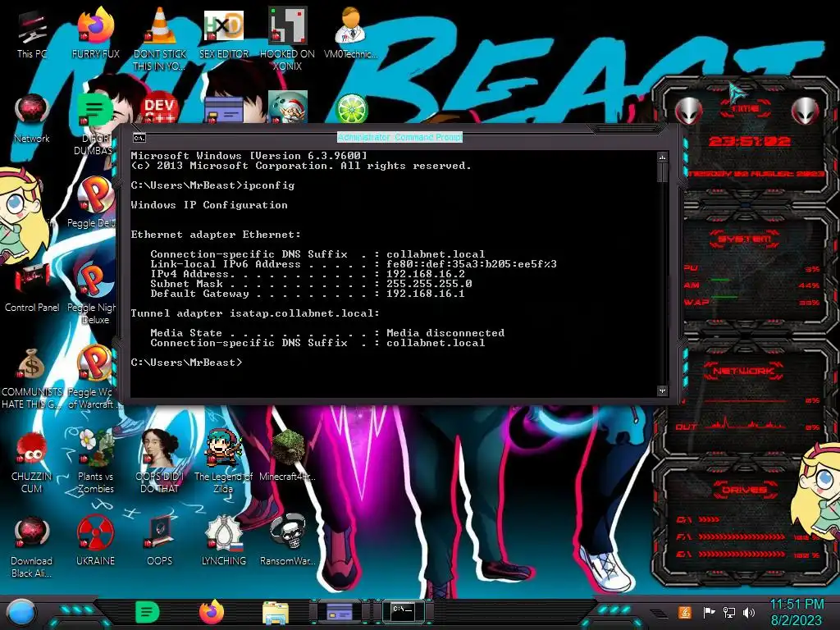This screenshot has width=840, height=630.
Task: Click the DRIVES gadget header
Action: pyautogui.click(x=743, y=490)
